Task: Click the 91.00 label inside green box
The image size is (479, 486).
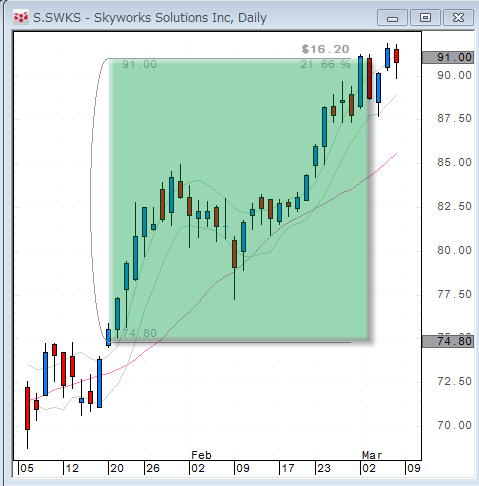Action: point(139,64)
